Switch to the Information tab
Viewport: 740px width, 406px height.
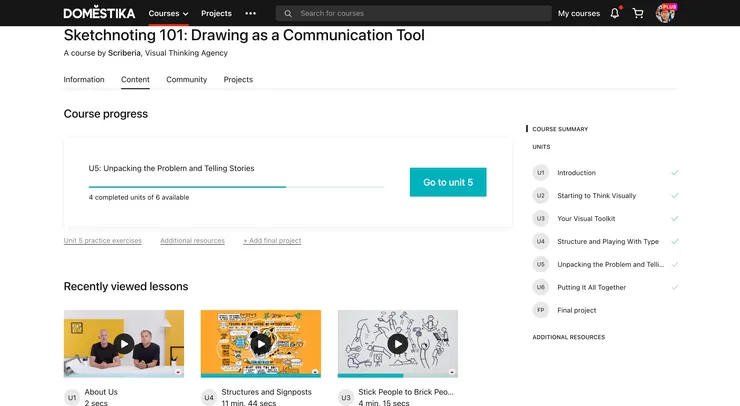84,80
